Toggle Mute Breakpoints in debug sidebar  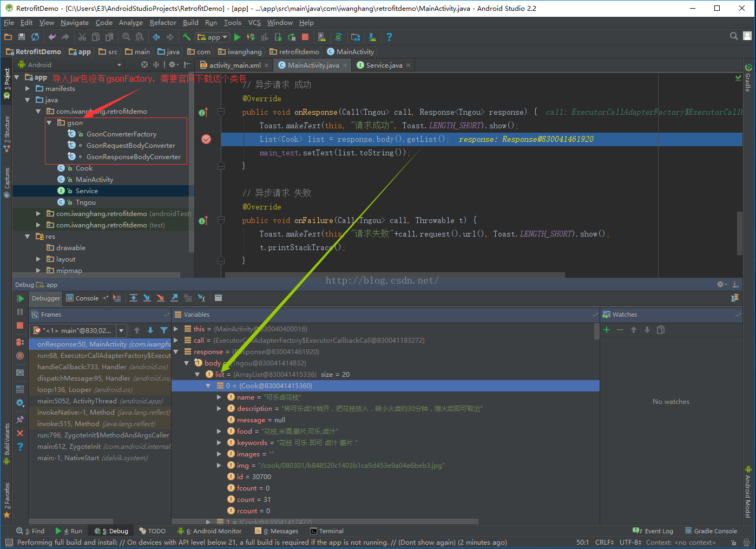pyautogui.click(x=20, y=356)
